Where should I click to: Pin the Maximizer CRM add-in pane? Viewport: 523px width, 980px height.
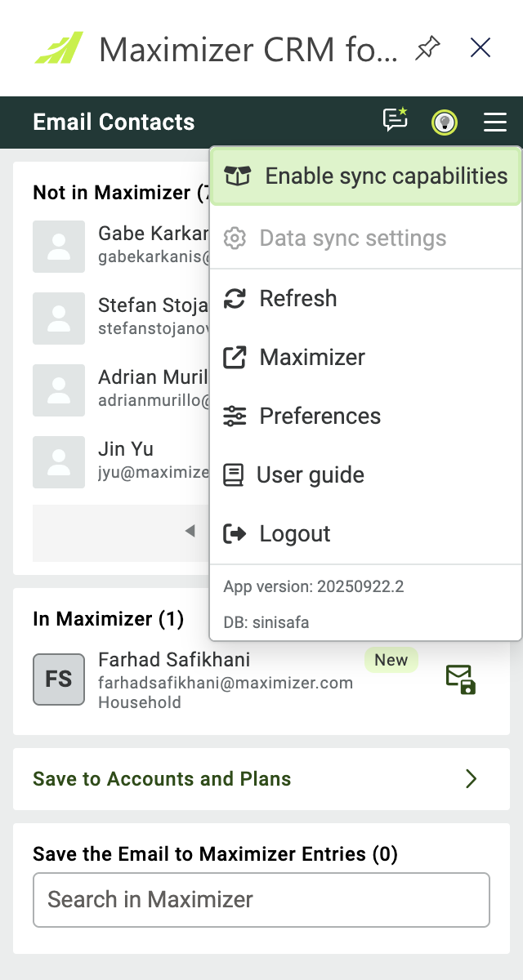pos(427,48)
